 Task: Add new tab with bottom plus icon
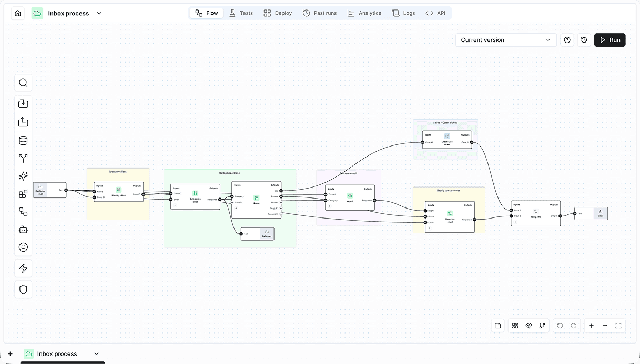click(x=10, y=354)
